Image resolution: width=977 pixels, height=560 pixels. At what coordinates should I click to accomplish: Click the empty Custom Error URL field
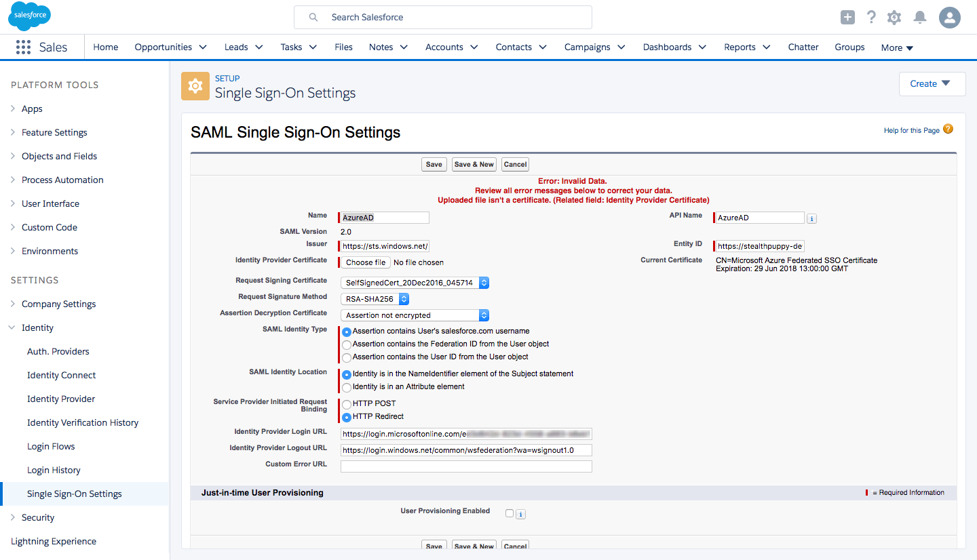(466, 466)
